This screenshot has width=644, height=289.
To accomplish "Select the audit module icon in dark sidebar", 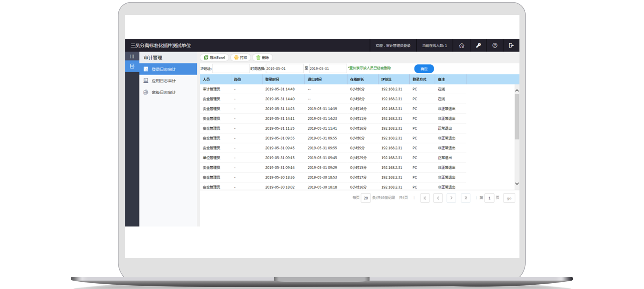I will pyautogui.click(x=132, y=66).
